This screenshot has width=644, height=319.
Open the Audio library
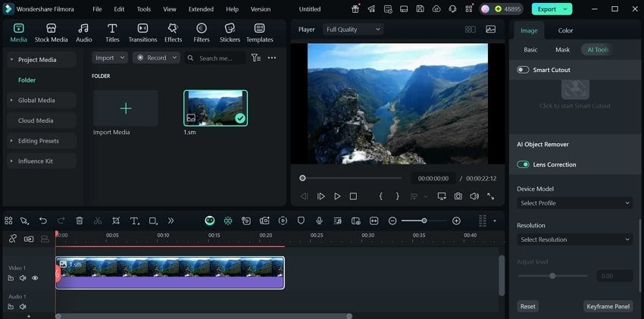(84, 33)
